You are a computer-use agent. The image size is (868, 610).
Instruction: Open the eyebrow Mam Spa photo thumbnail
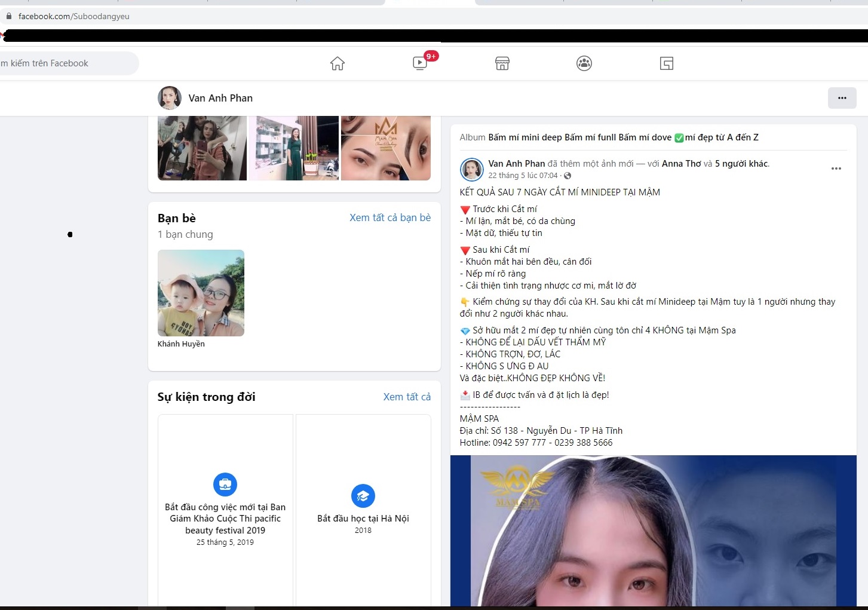point(386,148)
